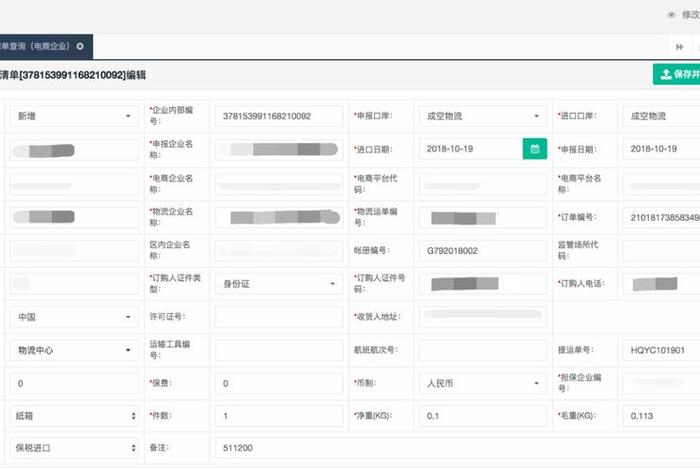Viewport: 700px width, 470px height.
Task: Click the 申报企业名称 input field
Action: [x=279, y=150]
